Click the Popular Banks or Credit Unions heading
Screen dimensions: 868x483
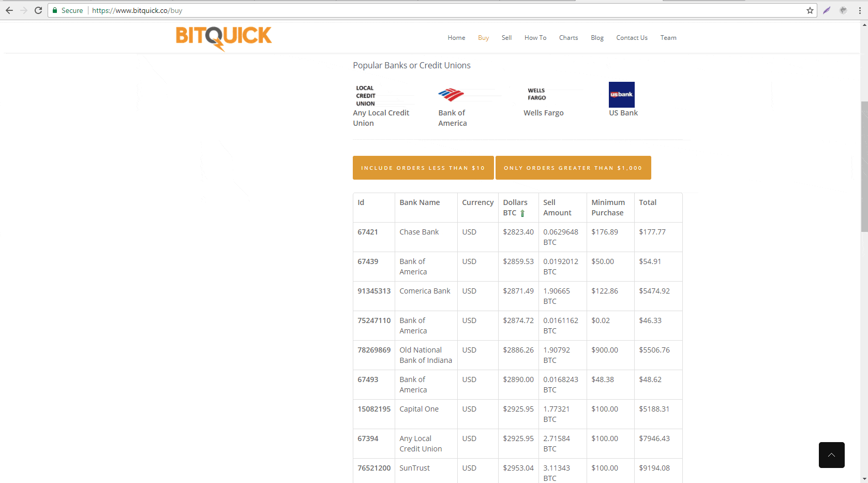pos(412,65)
